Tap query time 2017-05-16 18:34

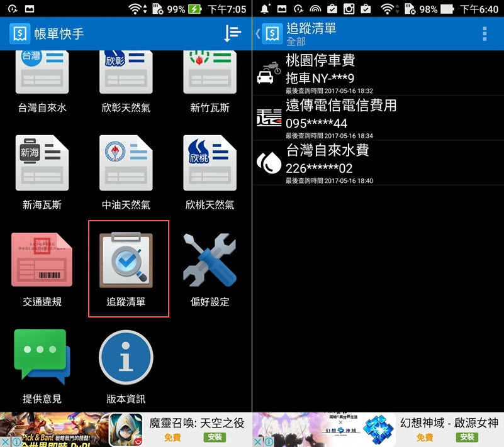[x=349, y=136]
